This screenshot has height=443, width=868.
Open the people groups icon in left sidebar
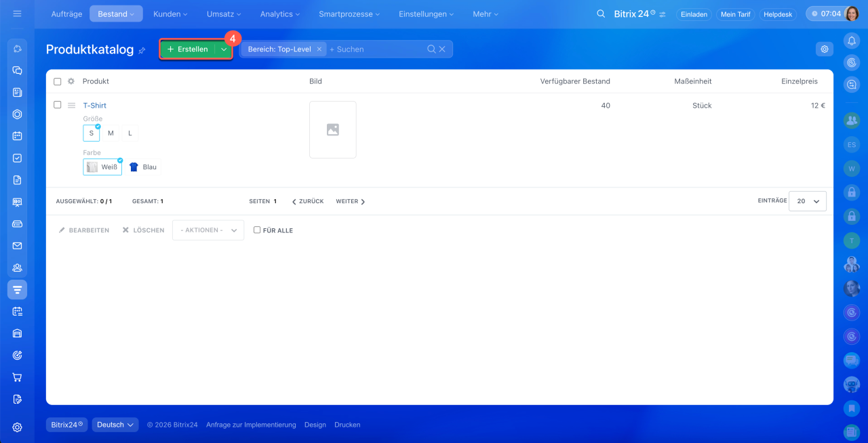[18, 268]
